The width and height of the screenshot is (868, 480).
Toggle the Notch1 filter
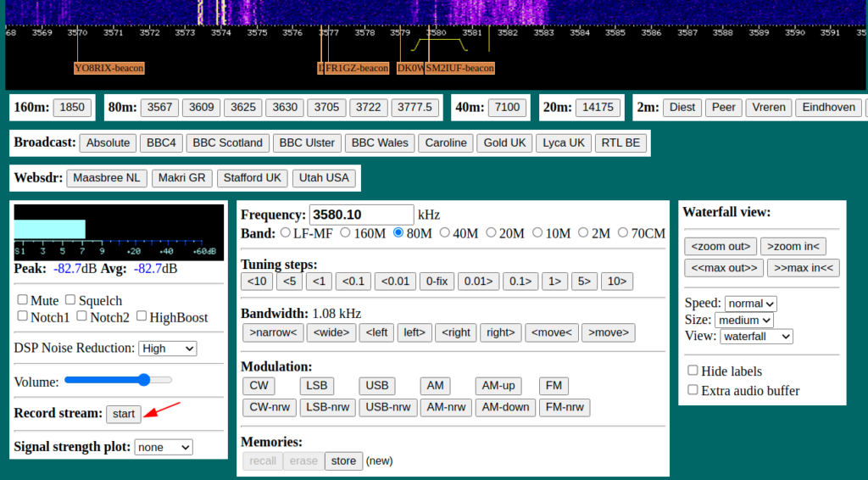pos(22,316)
